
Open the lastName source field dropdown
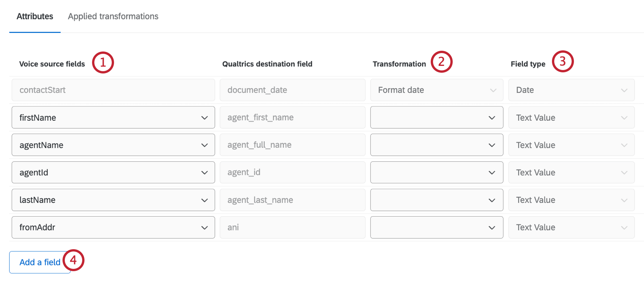coord(113,200)
